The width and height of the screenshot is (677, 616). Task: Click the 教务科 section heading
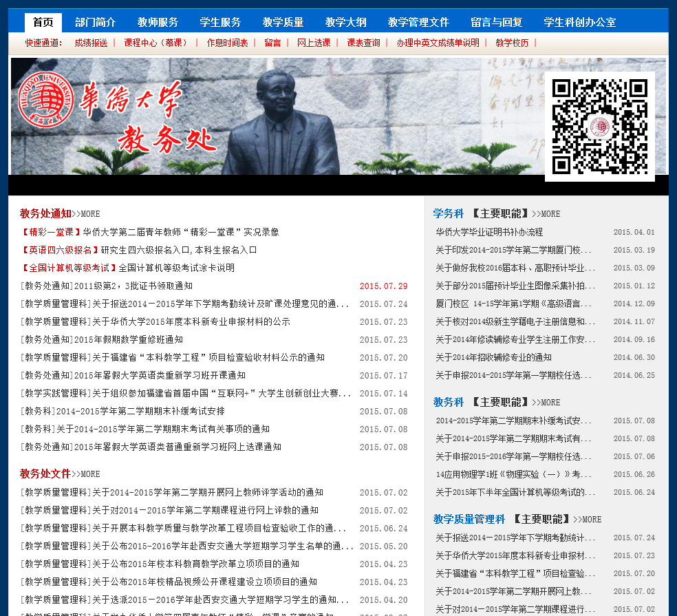[x=448, y=402]
